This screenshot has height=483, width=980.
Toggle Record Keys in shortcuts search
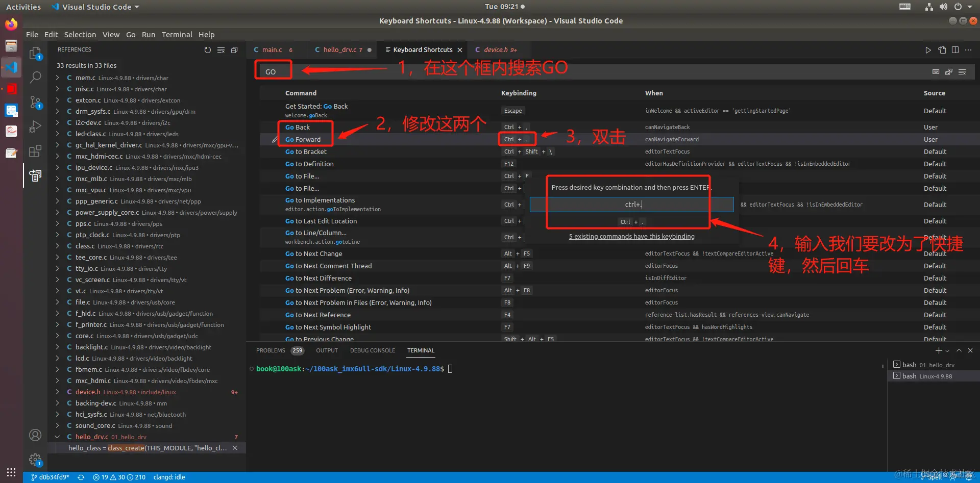[x=936, y=72]
